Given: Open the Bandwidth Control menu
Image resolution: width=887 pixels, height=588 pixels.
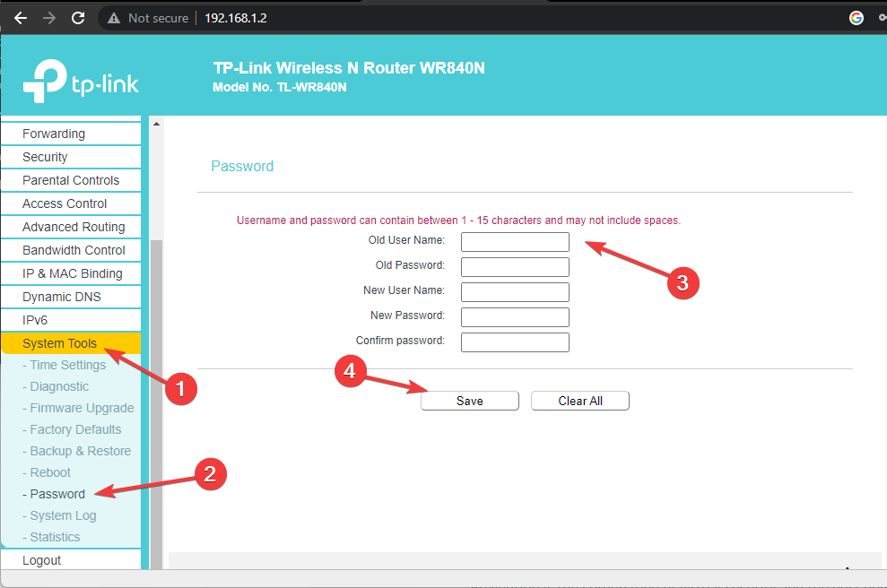Looking at the screenshot, I should coord(71,250).
